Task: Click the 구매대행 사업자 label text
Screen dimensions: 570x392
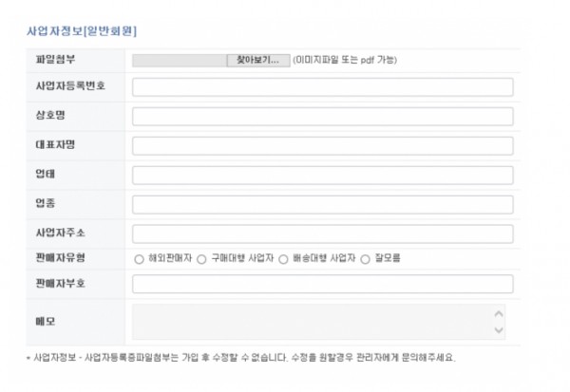Action: [242, 258]
